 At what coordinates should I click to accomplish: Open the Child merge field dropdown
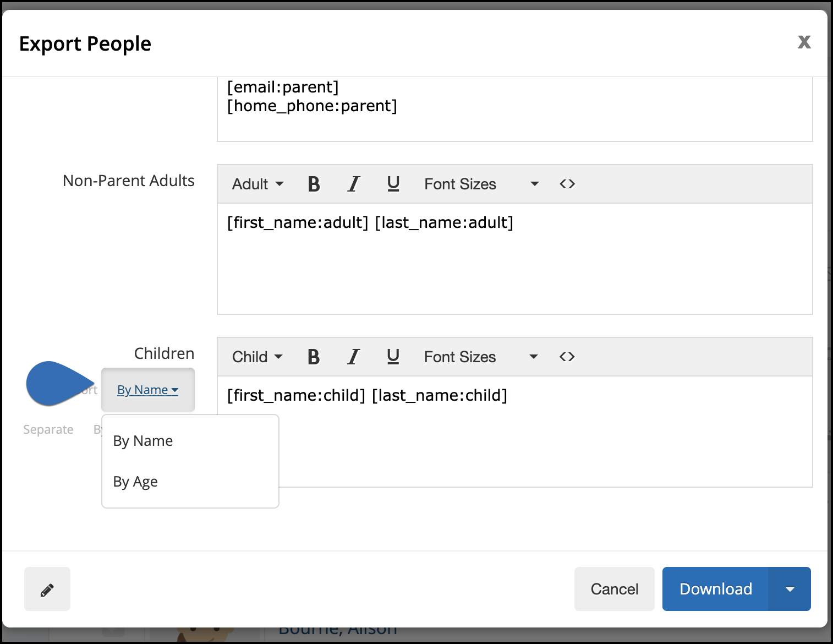256,357
